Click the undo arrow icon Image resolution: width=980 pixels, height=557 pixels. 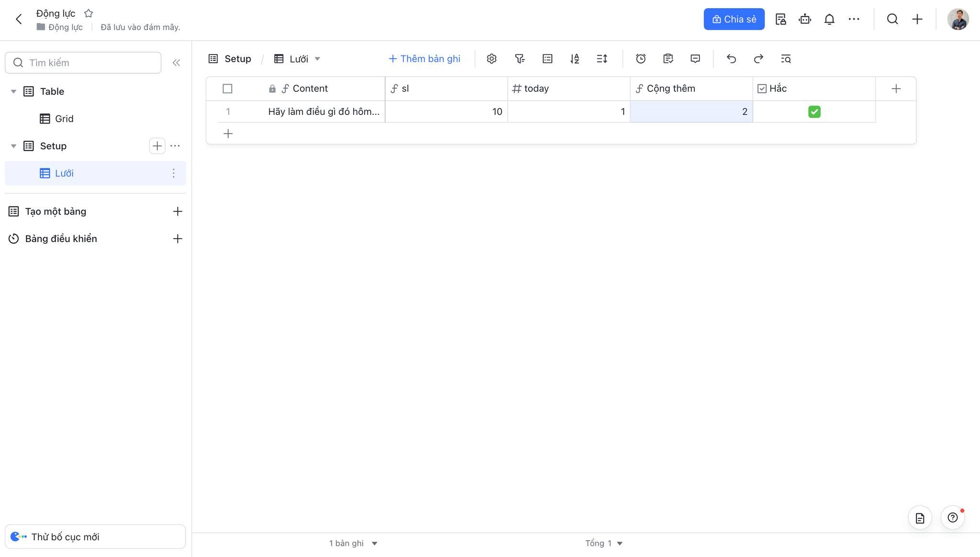click(731, 59)
